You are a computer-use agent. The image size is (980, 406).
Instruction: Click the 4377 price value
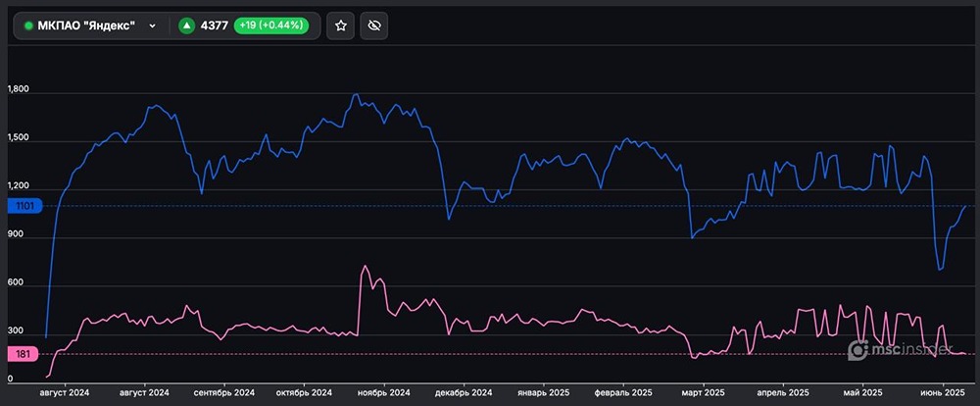tap(215, 26)
